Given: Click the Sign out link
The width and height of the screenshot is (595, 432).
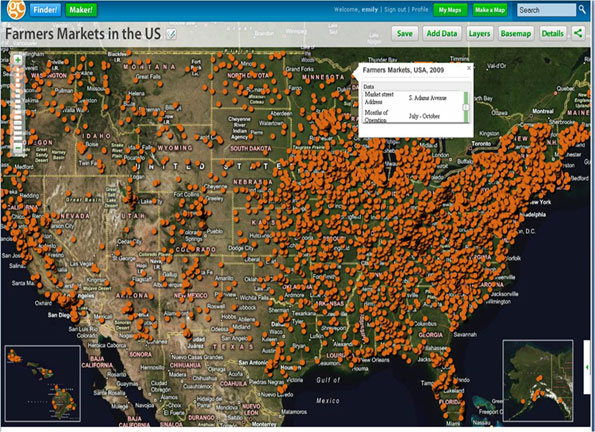Looking at the screenshot, I should pyautogui.click(x=395, y=9).
